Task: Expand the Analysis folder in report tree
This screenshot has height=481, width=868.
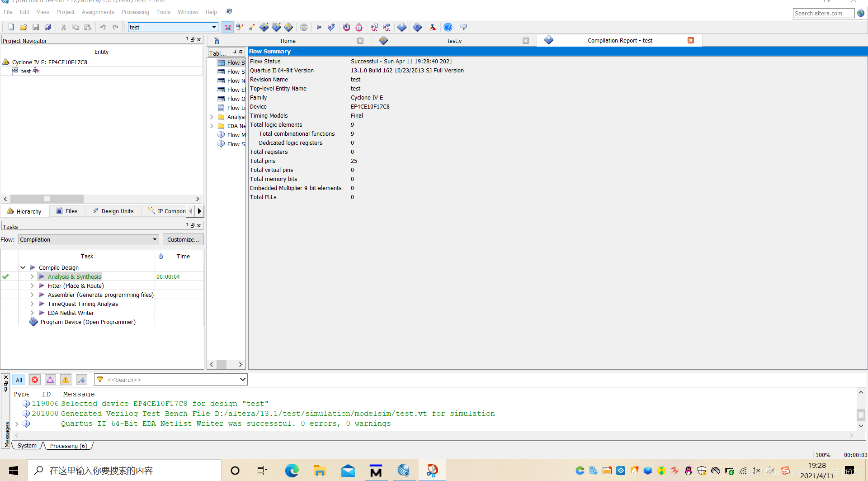Action: [212, 117]
